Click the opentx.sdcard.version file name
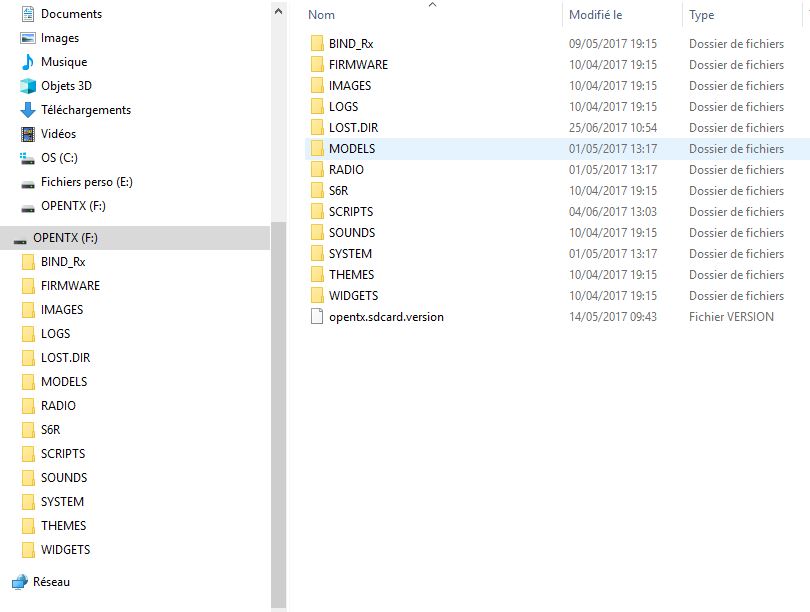The image size is (810, 612). [386, 317]
